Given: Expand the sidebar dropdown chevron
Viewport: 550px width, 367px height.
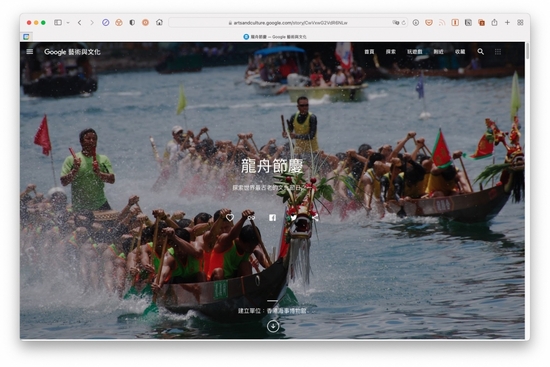Looking at the screenshot, I should pyautogui.click(x=68, y=22).
